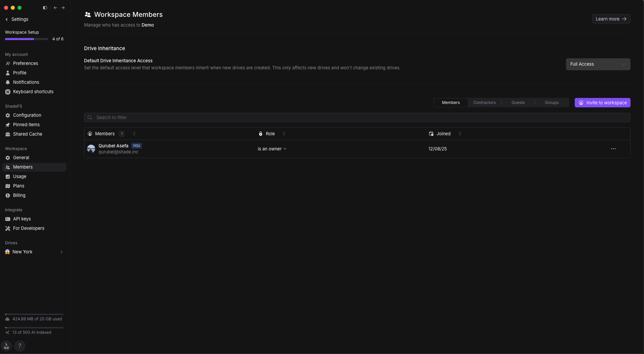Open the three-dot menu for Qurubel Asefa

[x=613, y=149]
